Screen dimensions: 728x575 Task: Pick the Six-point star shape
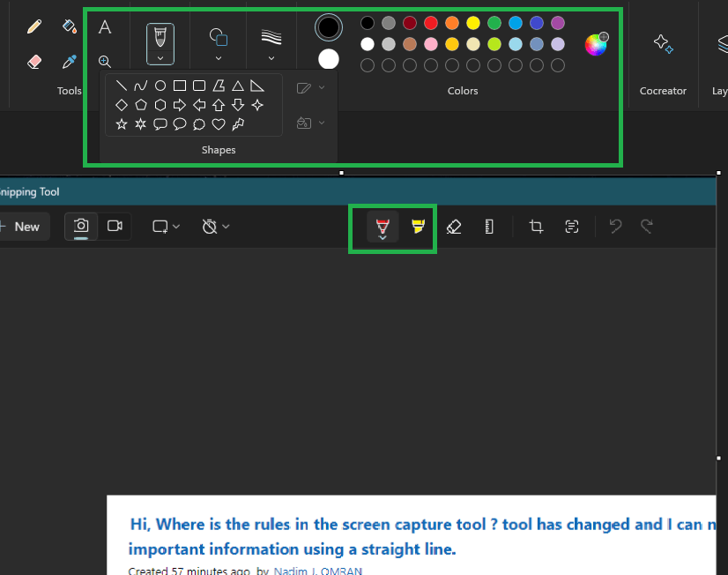[141, 124]
